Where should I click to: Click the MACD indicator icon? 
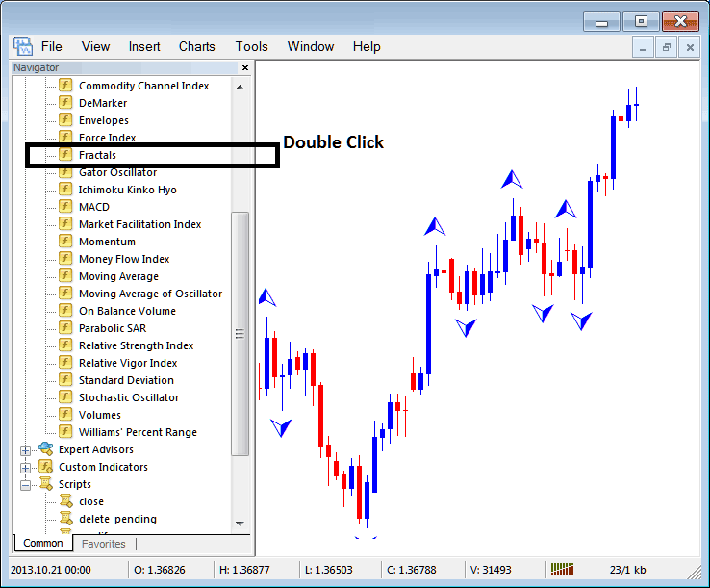click(65, 206)
